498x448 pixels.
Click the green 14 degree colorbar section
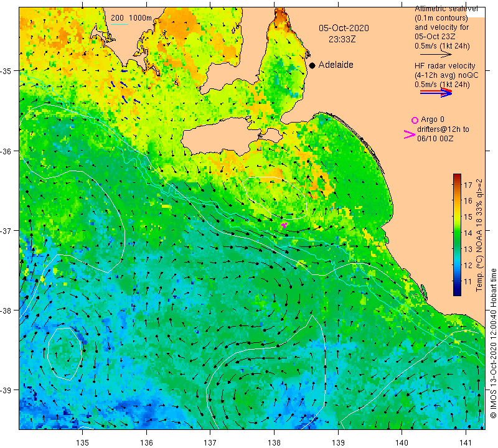(457, 233)
